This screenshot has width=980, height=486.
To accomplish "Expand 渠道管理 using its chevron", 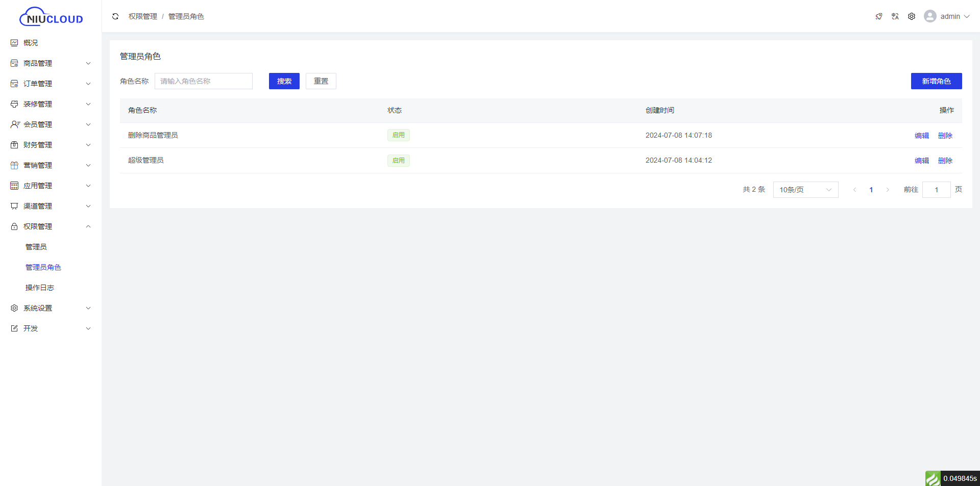I will (88, 206).
